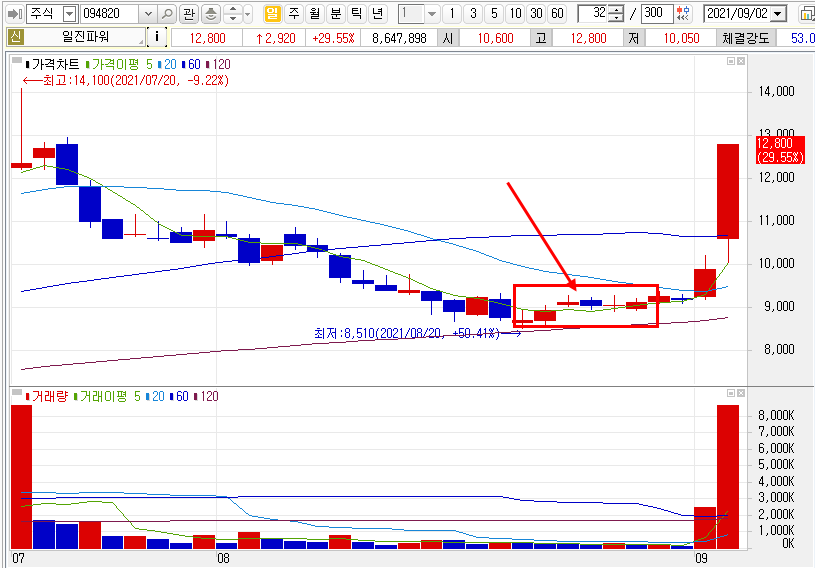Click the 3 interval preset button

pos(473,14)
